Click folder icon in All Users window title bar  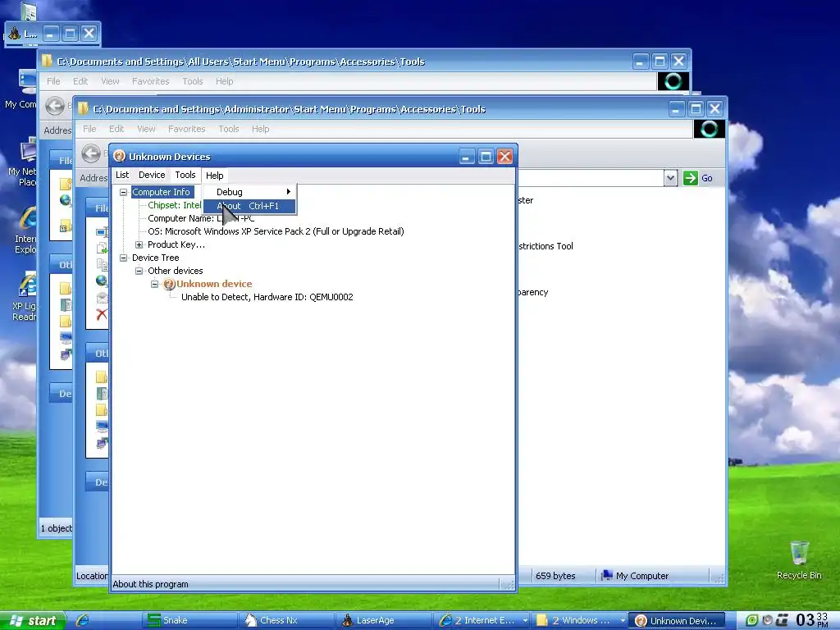click(47, 61)
